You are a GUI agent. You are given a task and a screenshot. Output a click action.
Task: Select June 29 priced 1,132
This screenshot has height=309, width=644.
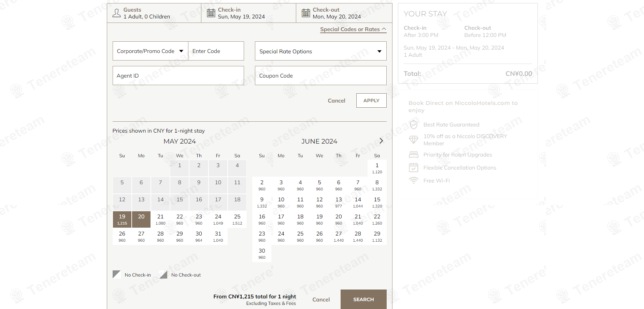[377, 236]
